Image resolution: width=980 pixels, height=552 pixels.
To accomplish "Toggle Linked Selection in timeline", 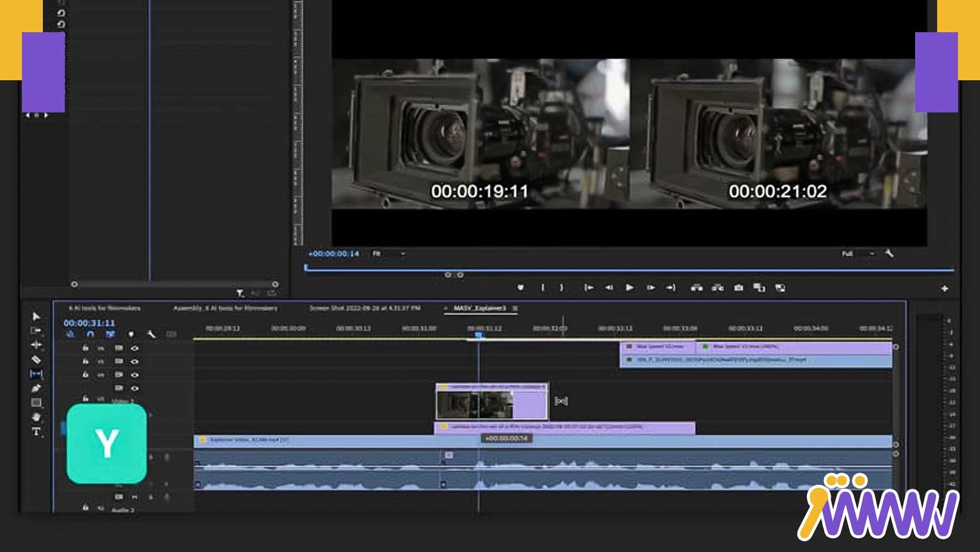I will tap(111, 334).
